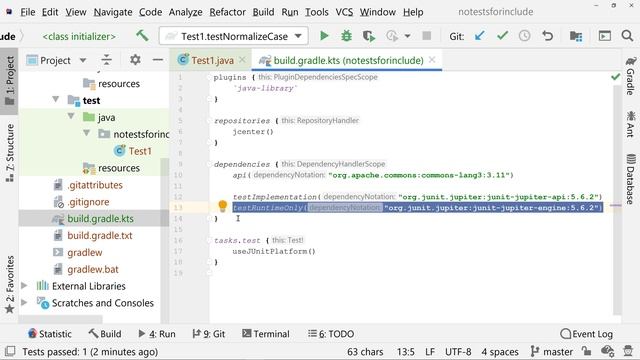This screenshot has height=360, width=640.
Task: Start debugging with the bug icon
Action: click(x=346, y=36)
